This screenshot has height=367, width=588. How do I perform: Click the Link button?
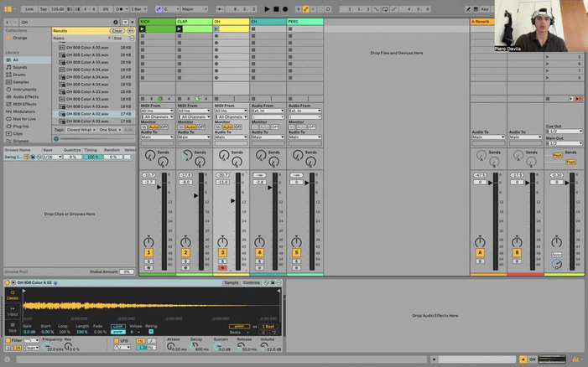(x=29, y=9)
